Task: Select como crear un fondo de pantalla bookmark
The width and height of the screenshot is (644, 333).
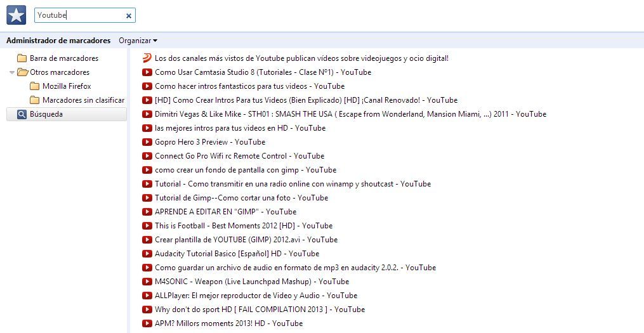Action: pyautogui.click(x=246, y=170)
